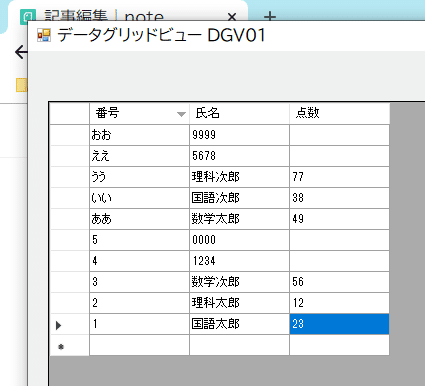Click the current-row arrow row header
Screen dimensions: 425x386
point(69,324)
